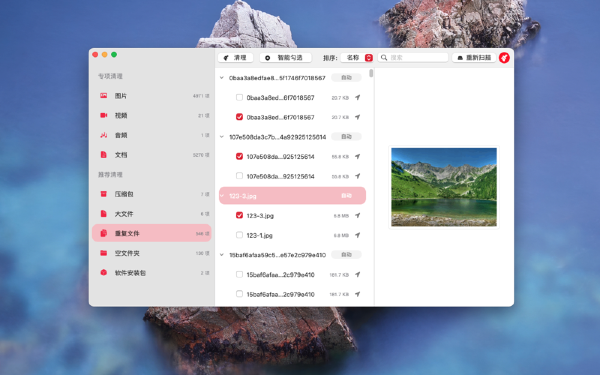Viewport: 600px width, 375px height.
Task: Click into the 搜索 search field
Action: [x=413, y=58]
